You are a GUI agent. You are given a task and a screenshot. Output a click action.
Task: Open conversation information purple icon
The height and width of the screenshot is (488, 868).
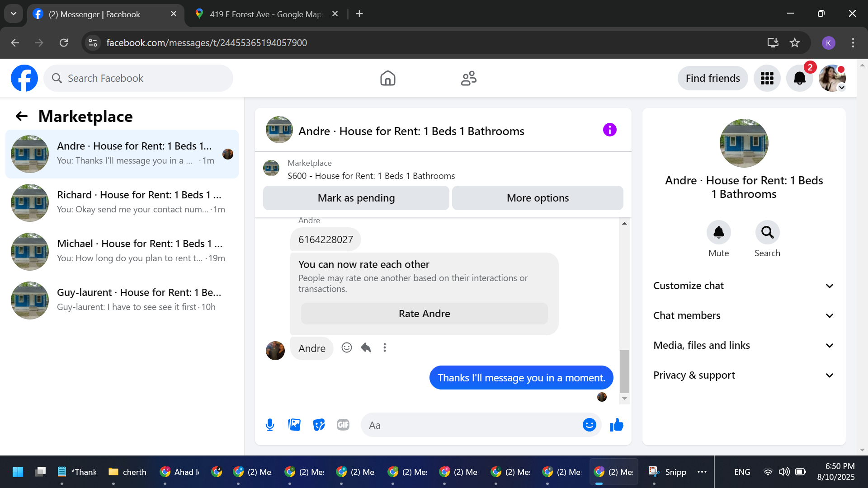click(609, 130)
